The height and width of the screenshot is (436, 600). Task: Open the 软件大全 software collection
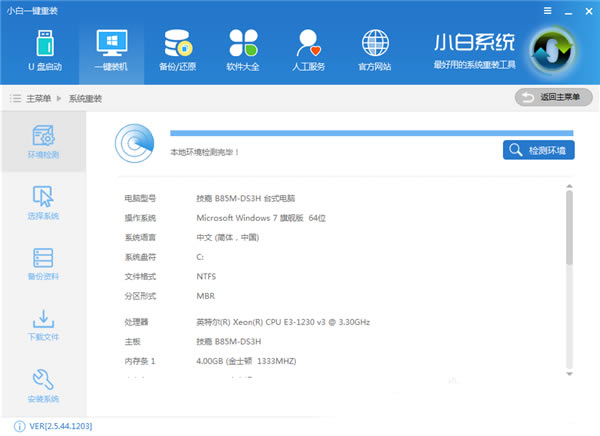click(243, 51)
